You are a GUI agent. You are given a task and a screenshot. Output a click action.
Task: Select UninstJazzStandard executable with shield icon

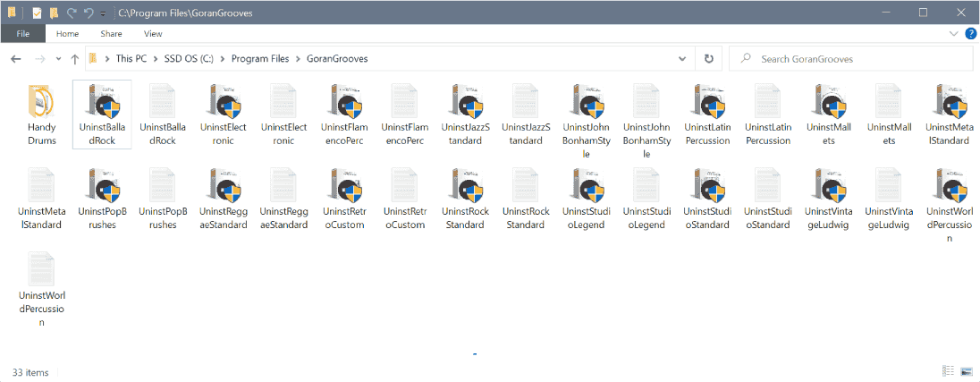(x=466, y=115)
